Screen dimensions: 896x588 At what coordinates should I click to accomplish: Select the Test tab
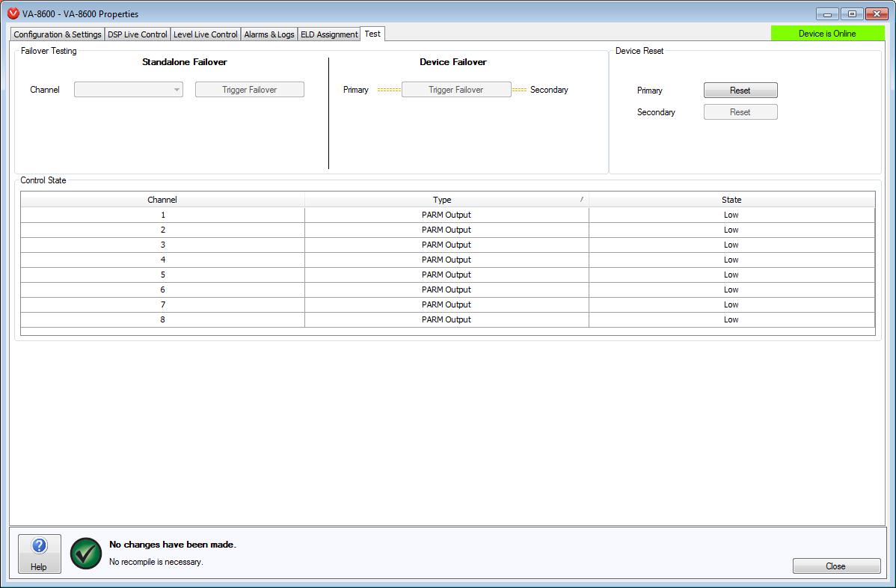click(x=372, y=34)
